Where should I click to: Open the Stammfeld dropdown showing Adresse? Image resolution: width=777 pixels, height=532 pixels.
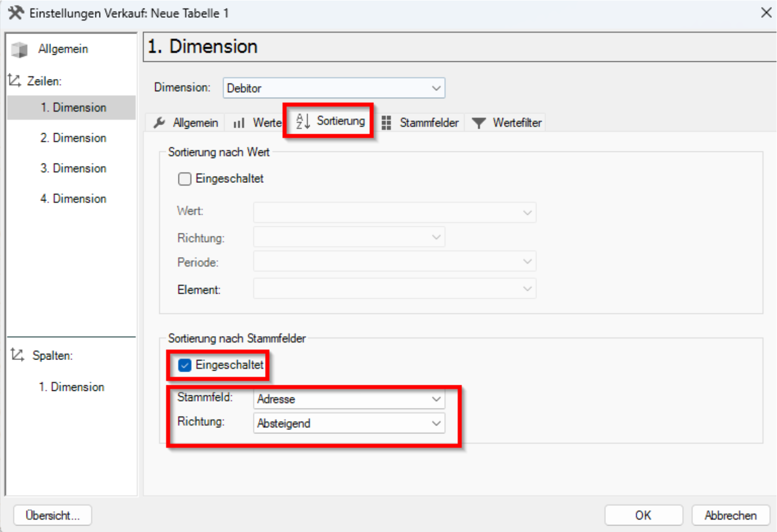349,399
